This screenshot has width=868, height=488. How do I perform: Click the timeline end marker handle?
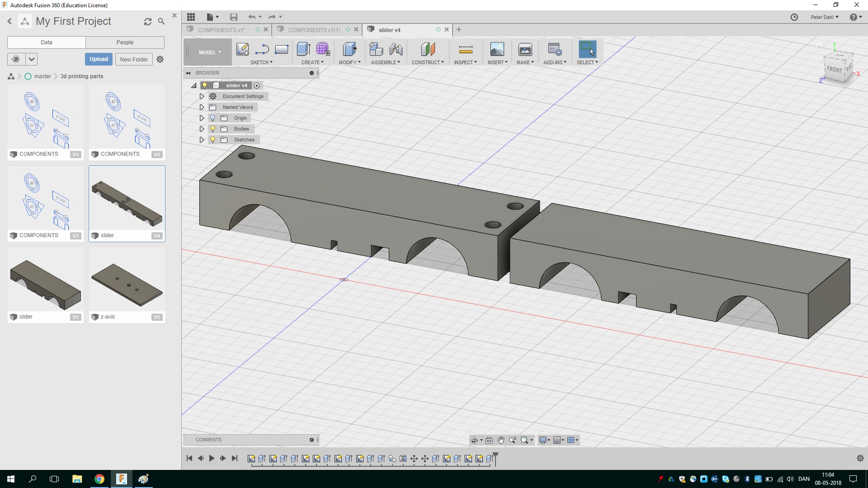[495, 455]
